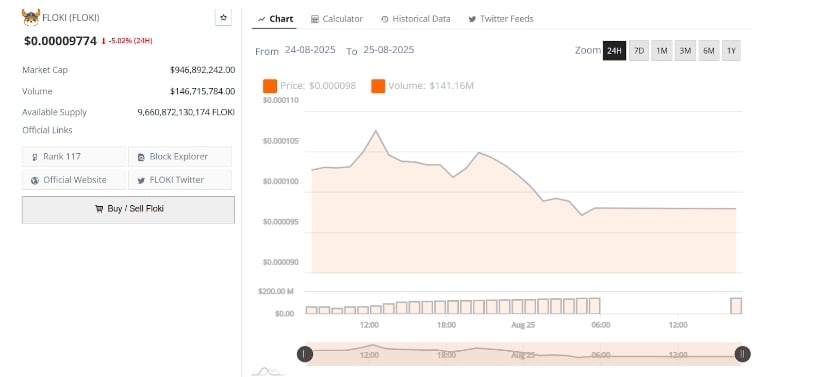Open the From date field 24-08-2025
825x377 pixels.
(310, 50)
